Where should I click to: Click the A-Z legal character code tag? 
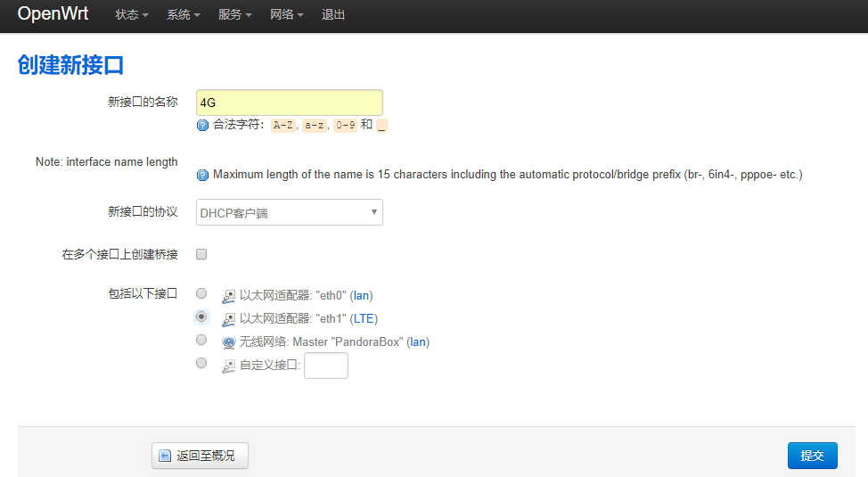[x=283, y=125]
